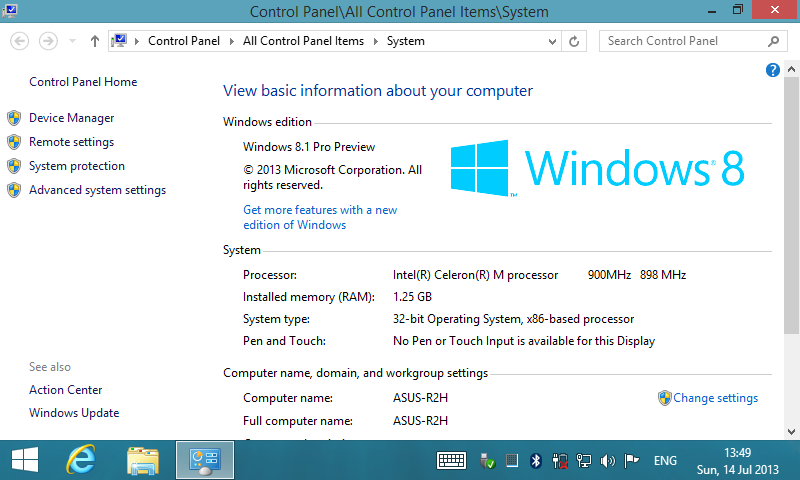The width and height of the screenshot is (800, 480).
Task: Open Windows Update link
Action: pos(74,413)
